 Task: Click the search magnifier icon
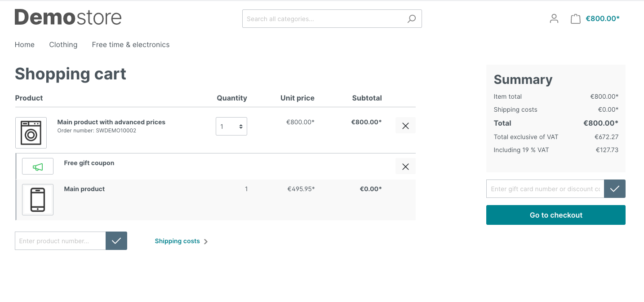pos(411,19)
